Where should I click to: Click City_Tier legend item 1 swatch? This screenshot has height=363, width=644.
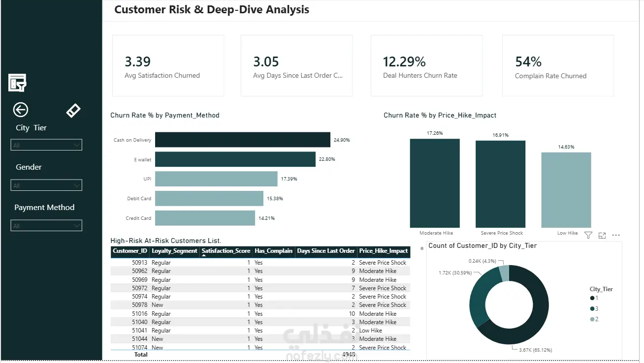pyautogui.click(x=592, y=298)
